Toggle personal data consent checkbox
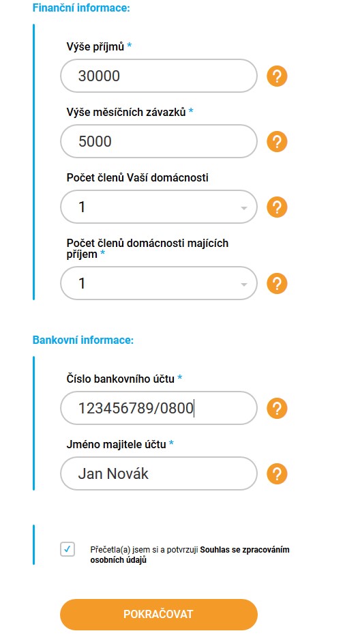 pyautogui.click(x=67, y=549)
